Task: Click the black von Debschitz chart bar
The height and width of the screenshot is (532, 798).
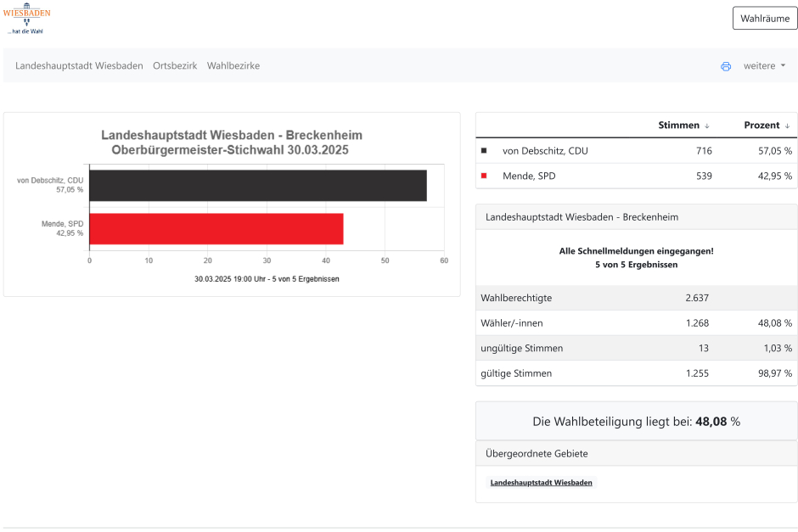Action: tap(258, 186)
